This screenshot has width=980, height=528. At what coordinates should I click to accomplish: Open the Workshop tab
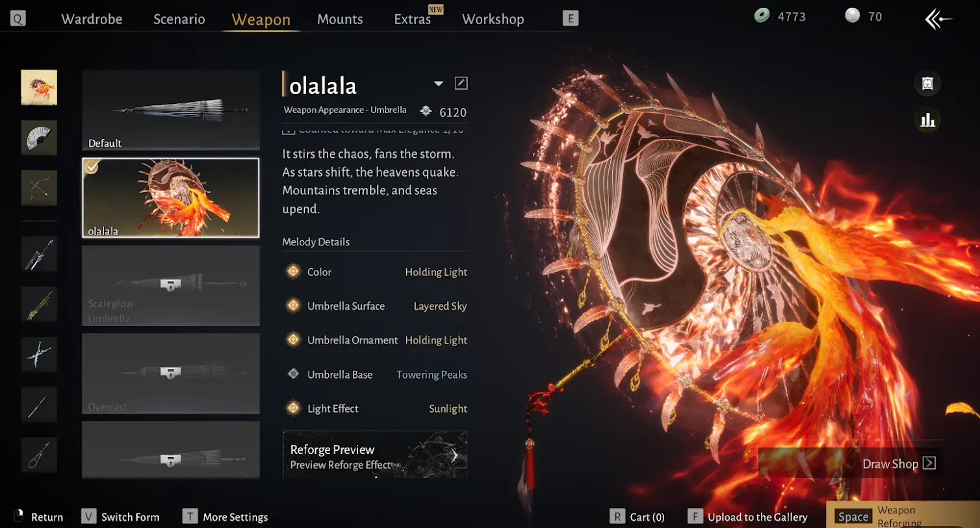[493, 19]
